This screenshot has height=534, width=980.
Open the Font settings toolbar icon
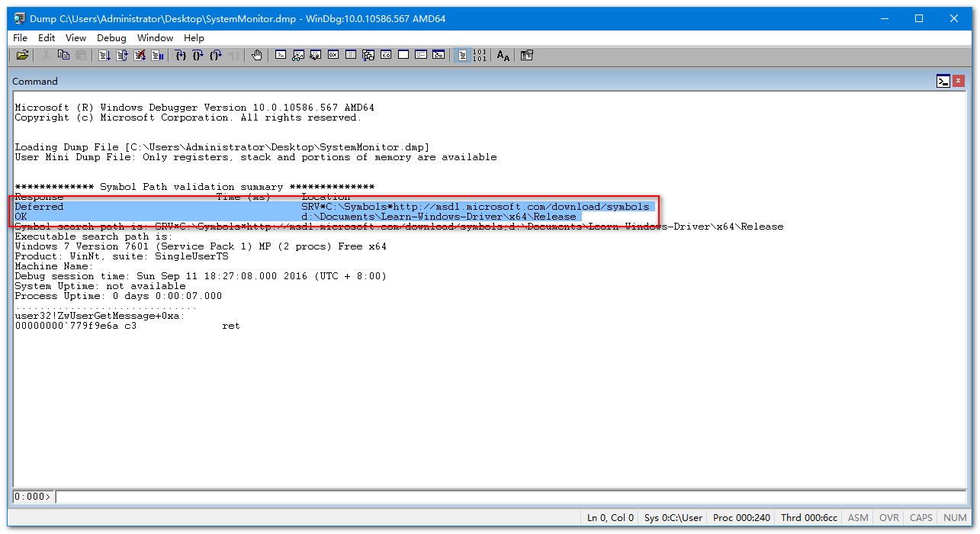[x=503, y=55]
